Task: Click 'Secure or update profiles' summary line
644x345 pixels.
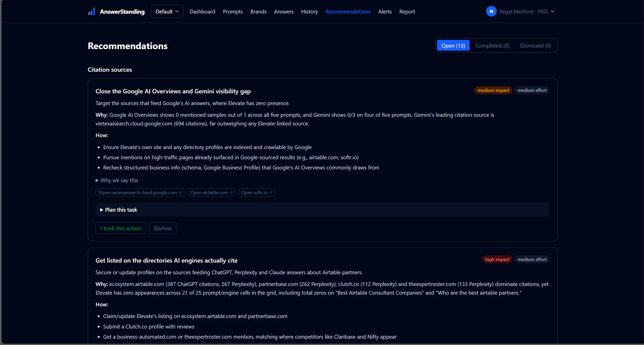Action: point(229,272)
